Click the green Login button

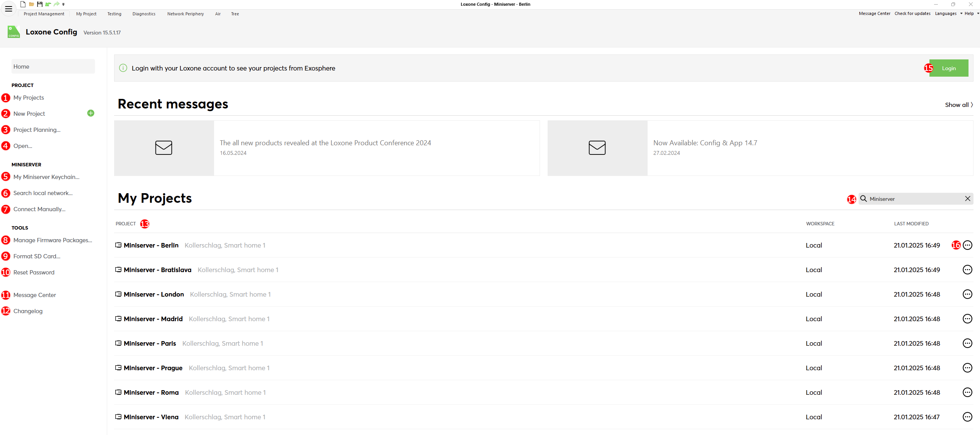pos(949,68)
